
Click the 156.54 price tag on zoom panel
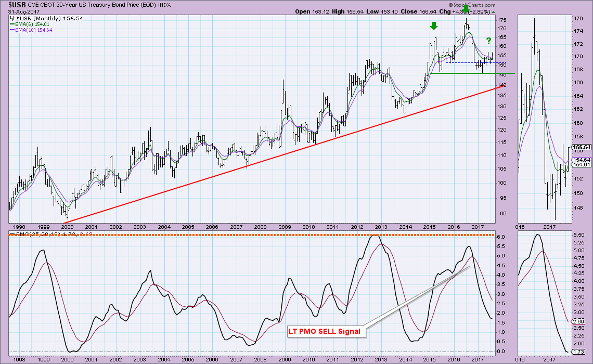coord(582,147)
